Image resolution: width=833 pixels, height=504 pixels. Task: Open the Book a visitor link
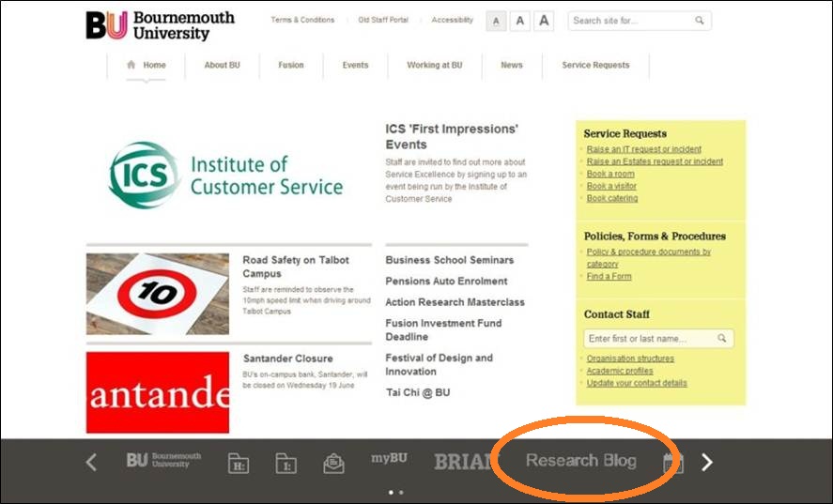611,186
